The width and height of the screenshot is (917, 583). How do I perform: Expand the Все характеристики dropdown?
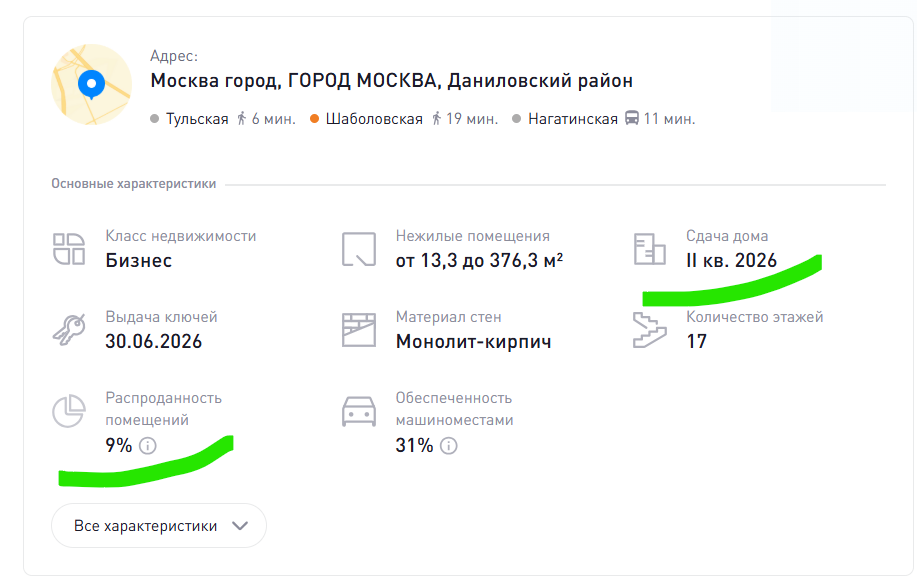point(159,526)
